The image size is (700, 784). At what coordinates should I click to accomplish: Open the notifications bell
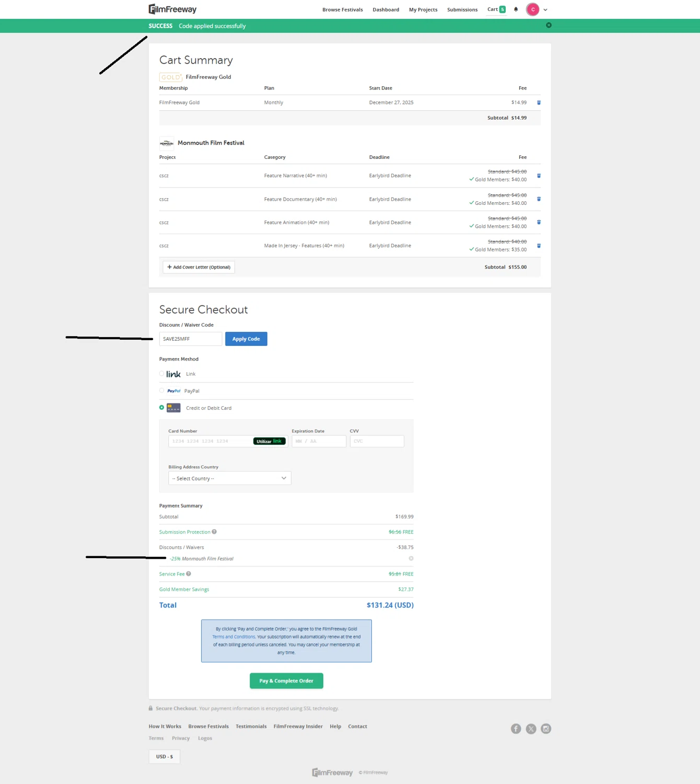(x=516, y=9)
